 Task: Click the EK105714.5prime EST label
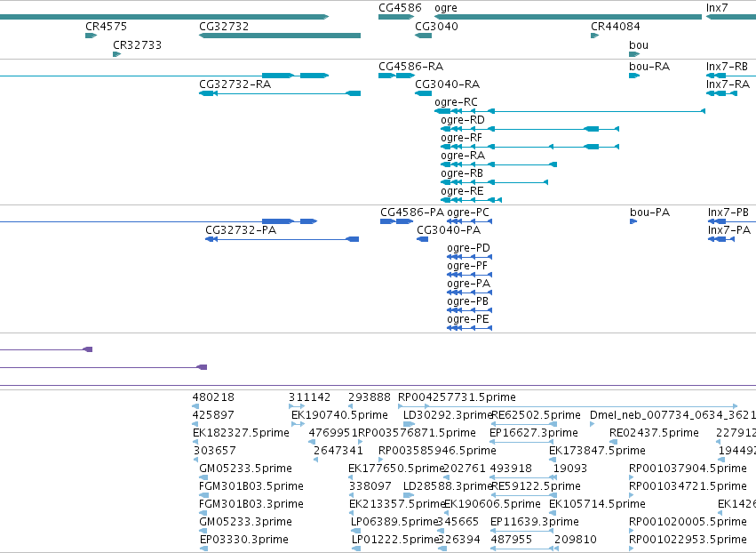click(x=597, y=504)
